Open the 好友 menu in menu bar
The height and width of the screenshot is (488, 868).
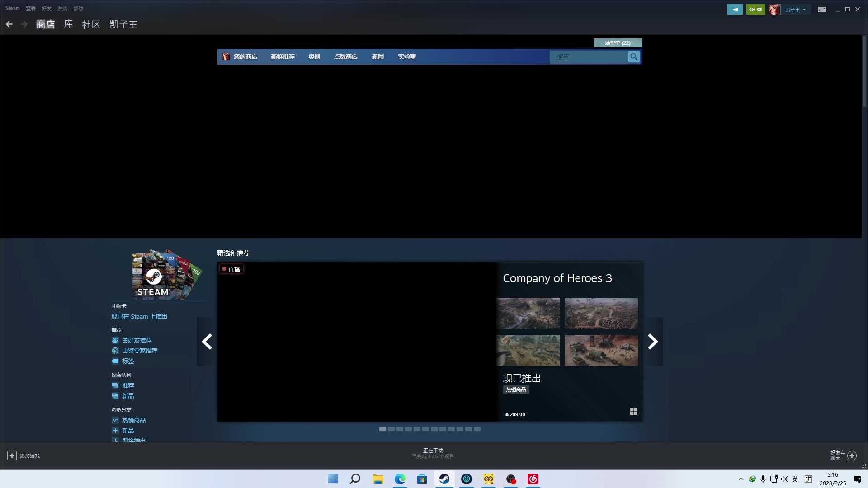(46, 9)
